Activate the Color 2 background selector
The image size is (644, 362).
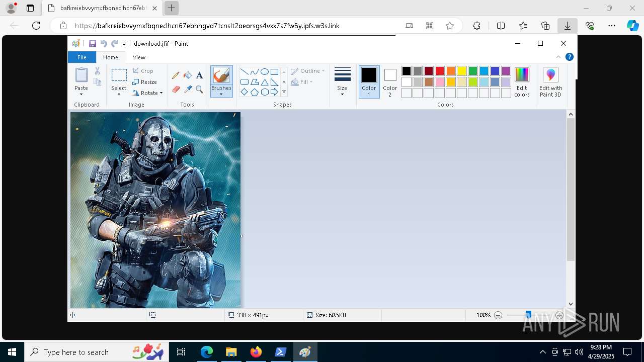pyautogui.click(x=390, y=82)
